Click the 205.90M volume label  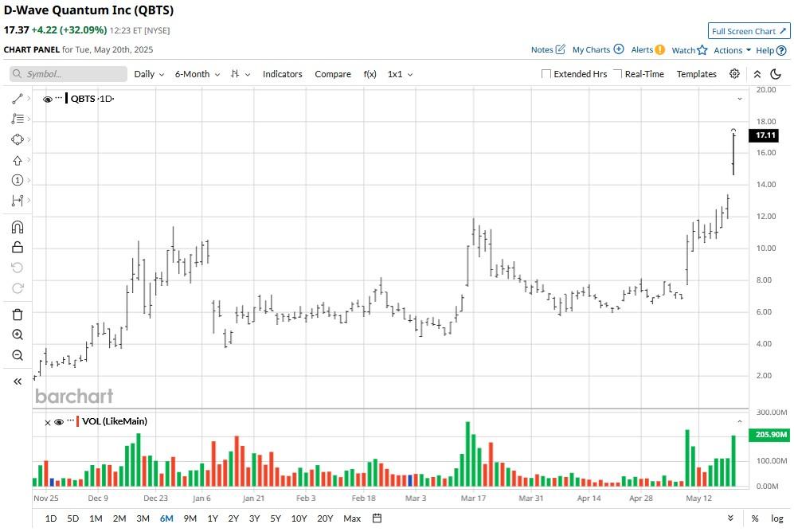tap(771, 434)
